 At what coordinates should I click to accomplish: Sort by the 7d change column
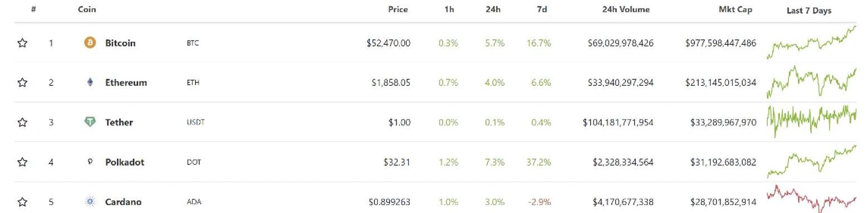pyautogui.click(x=542, y=9)
